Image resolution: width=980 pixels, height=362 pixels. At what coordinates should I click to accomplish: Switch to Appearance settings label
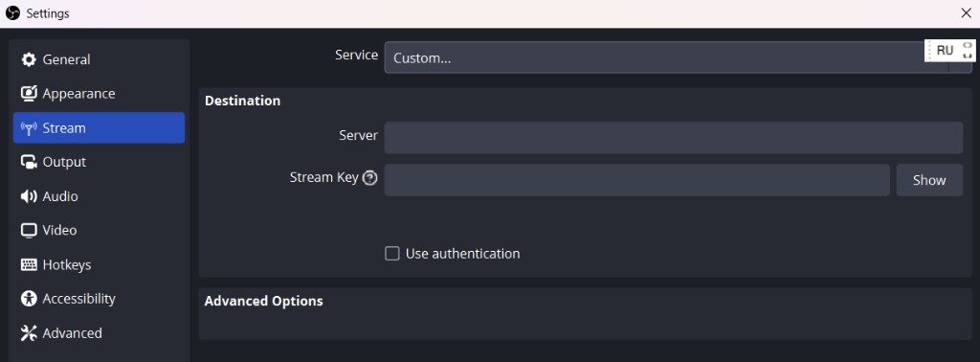(78, 94)
